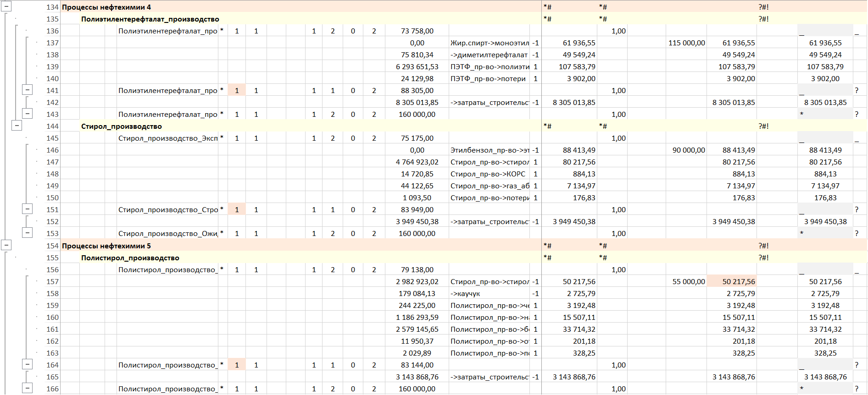
Task: Click the row header number 139
Action: tap(52, 67)
